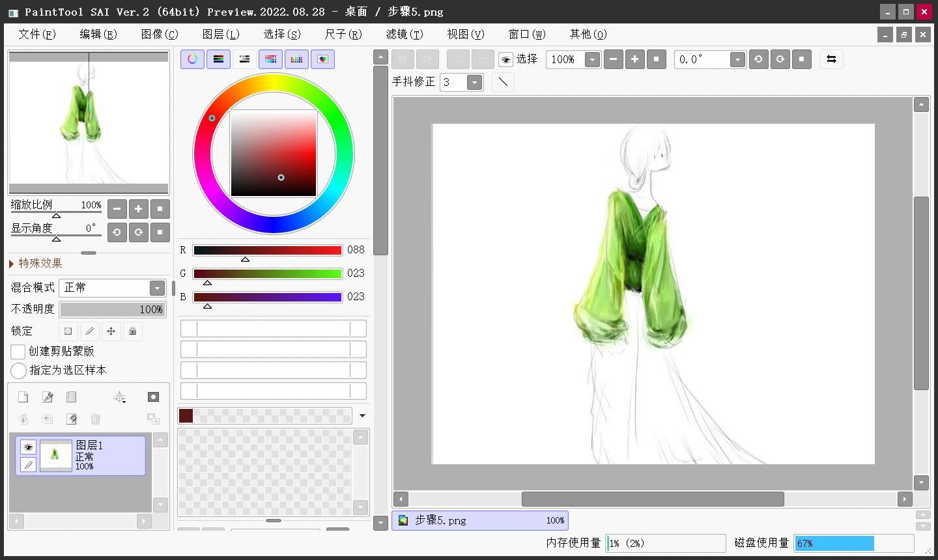The height and width of the screenshot is (560, 938).
Task: Open the swatch menu dropdown arrow
Action: pos(363,416)
